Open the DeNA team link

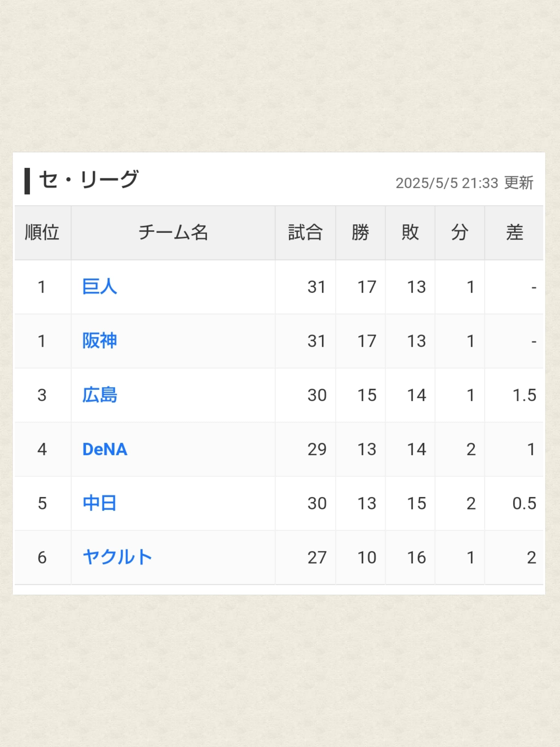pyautogui.click(x=105, y=449)
